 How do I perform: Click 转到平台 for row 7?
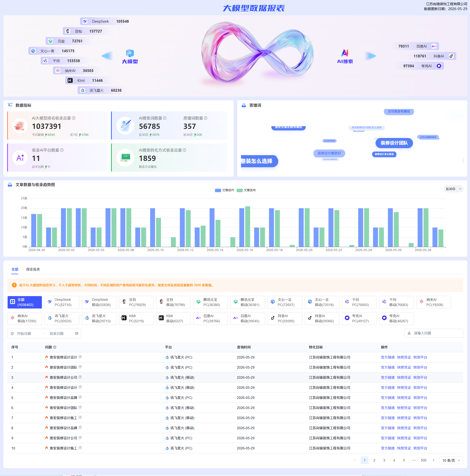[x=420, y=418]
